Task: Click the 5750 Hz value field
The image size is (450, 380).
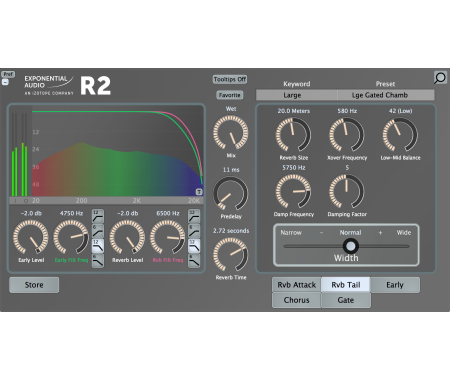Action: (x=294, y=168)
